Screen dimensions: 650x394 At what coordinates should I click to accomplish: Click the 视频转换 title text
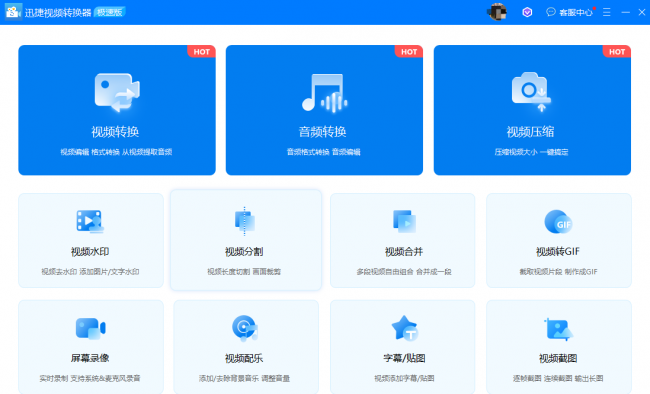[x=115, y=132]
